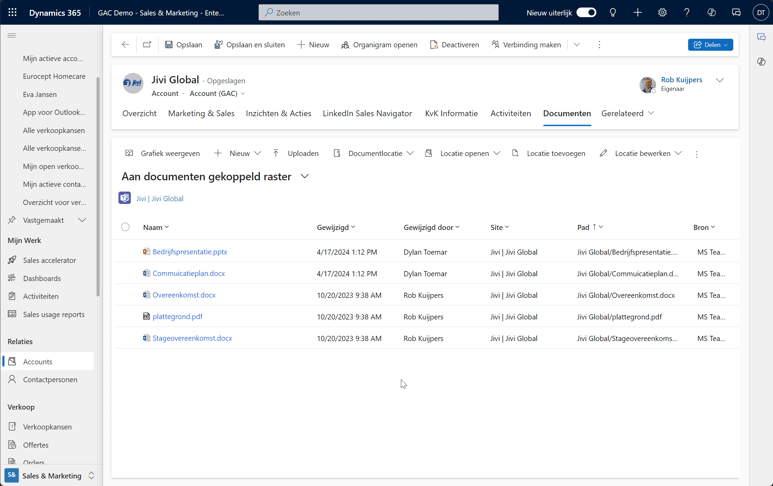
Task: Save the record with Opslaan
Action: [183, 44]
